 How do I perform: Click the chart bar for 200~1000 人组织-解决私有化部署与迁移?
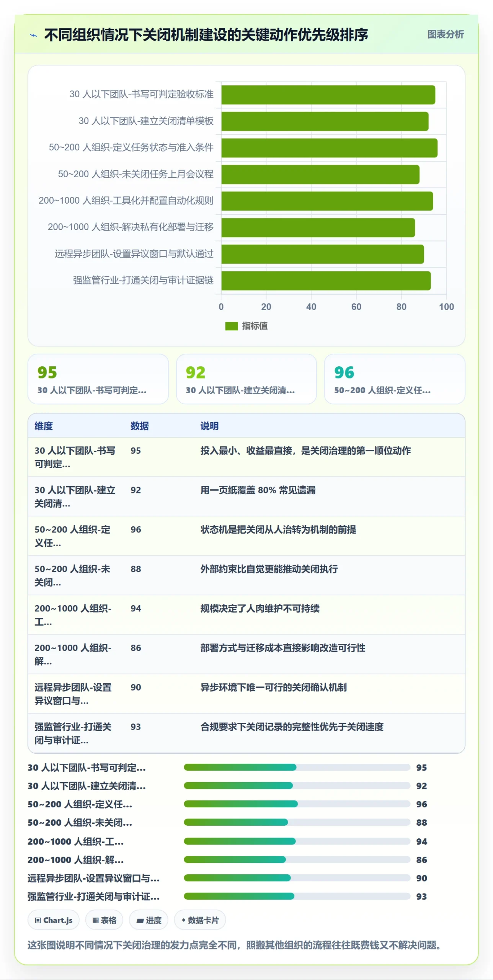[x=318, y=228]
